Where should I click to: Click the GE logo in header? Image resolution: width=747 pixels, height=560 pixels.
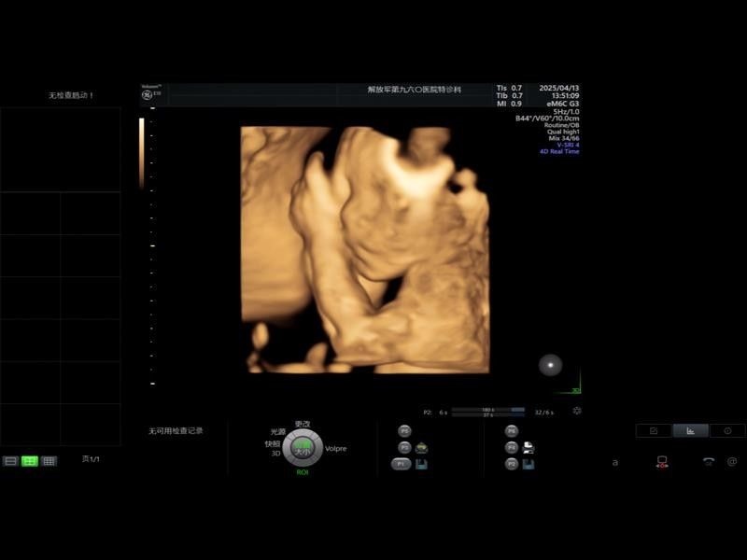tap(148, 95)
